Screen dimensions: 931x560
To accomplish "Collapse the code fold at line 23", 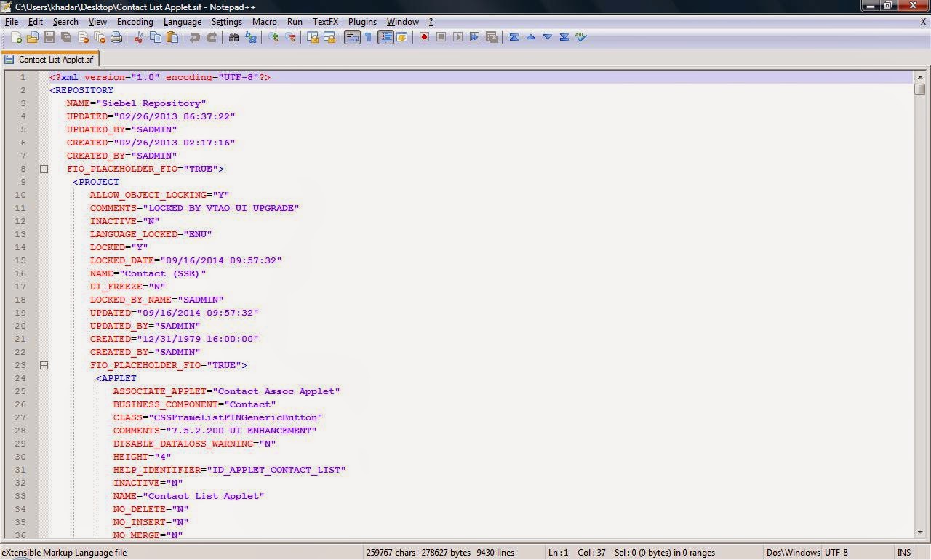I will coord(44,365).
